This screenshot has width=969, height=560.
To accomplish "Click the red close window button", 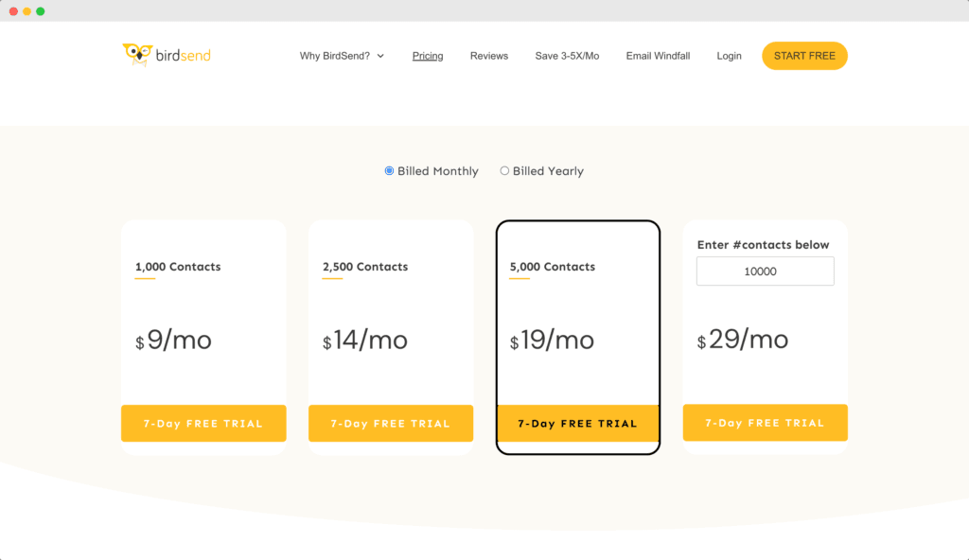I will click(x=13, y=11).
